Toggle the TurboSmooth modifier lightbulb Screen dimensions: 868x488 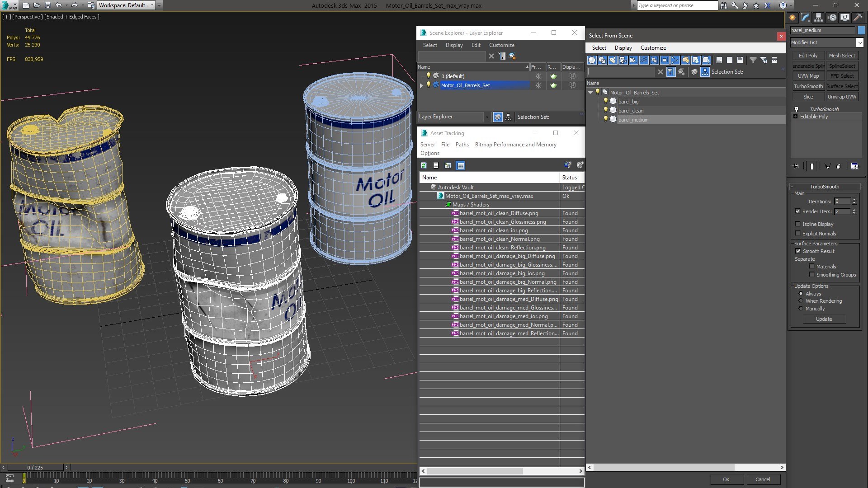[x=797, y=109]
